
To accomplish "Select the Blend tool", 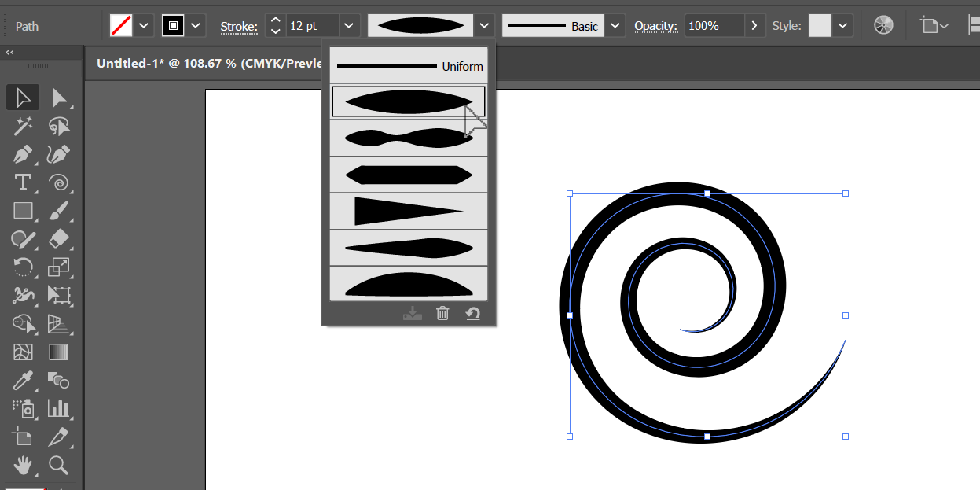I will click(x=59, y=381).
